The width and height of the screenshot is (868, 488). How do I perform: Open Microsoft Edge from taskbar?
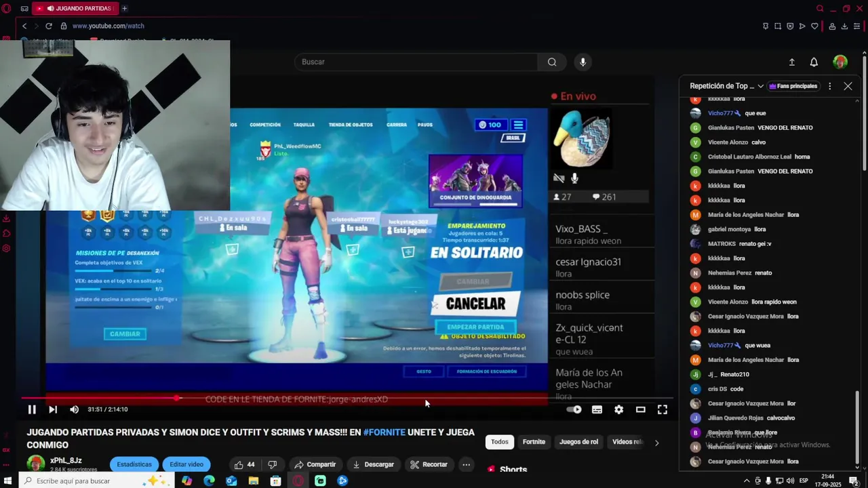209,481
